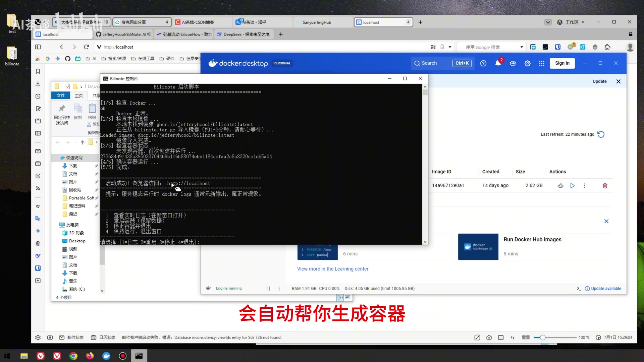The height and width of the screenshot is (362, 644).
Task: Open the Vivaldi status bar settings gear
Action: point(38,338)
